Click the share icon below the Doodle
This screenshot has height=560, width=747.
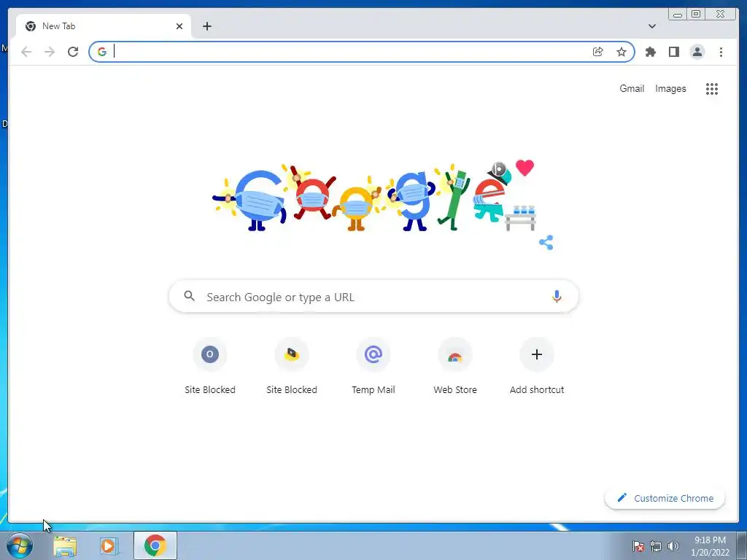tap(546, 242)
